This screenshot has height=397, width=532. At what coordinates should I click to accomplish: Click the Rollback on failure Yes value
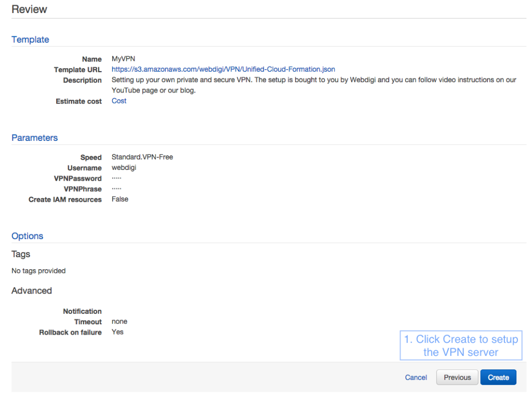(117, 332)
